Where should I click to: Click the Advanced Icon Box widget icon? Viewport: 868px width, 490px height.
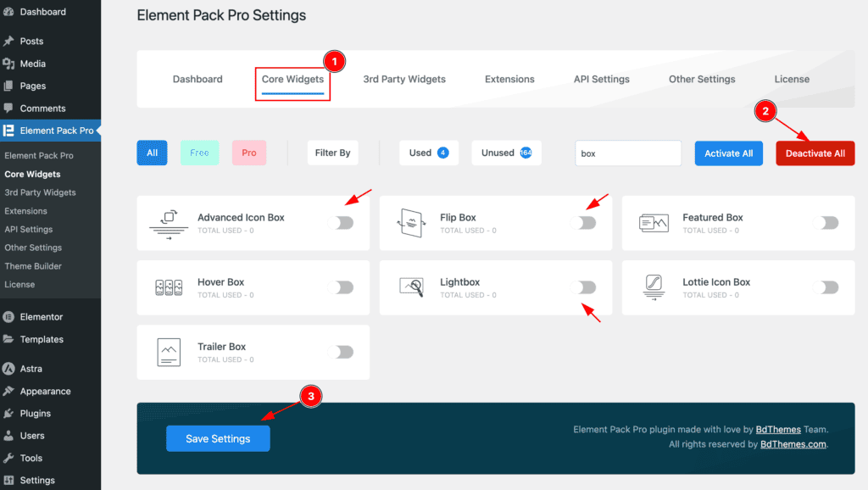pyautogui.click(x=169, y=224)
